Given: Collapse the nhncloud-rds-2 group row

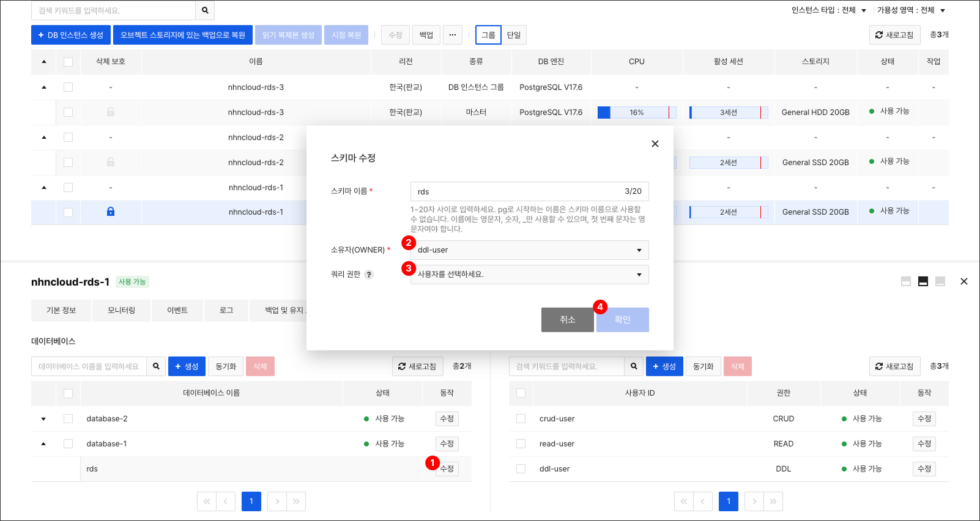Looking at the screenshot, I should [x=43, y=137].
